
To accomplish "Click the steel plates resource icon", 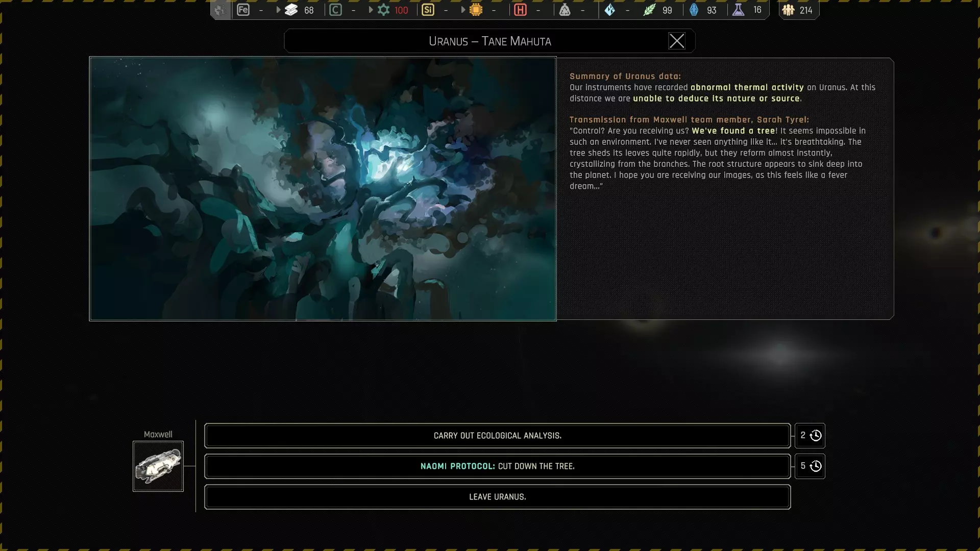I will pyautogui.click(x=291, y=10).
